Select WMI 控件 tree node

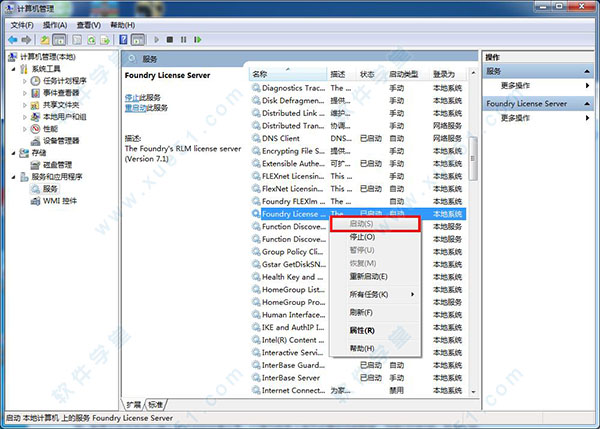coord(60,200)
